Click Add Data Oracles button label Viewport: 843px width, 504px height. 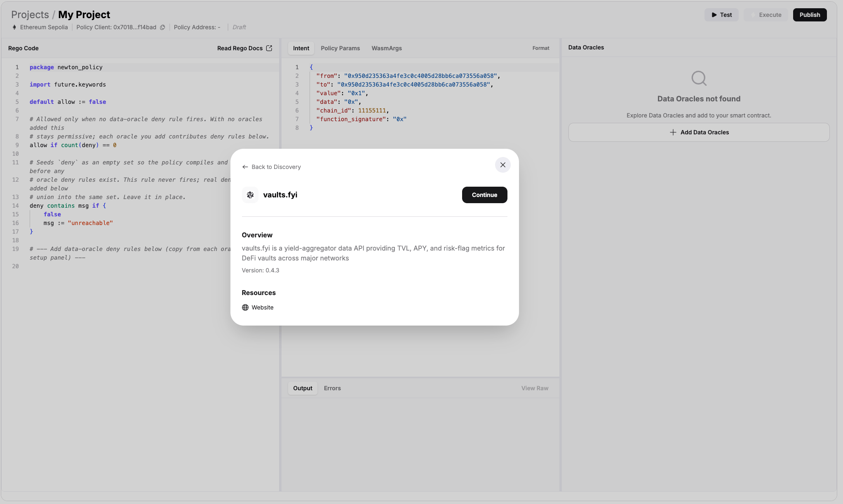[x=704, y=132]
